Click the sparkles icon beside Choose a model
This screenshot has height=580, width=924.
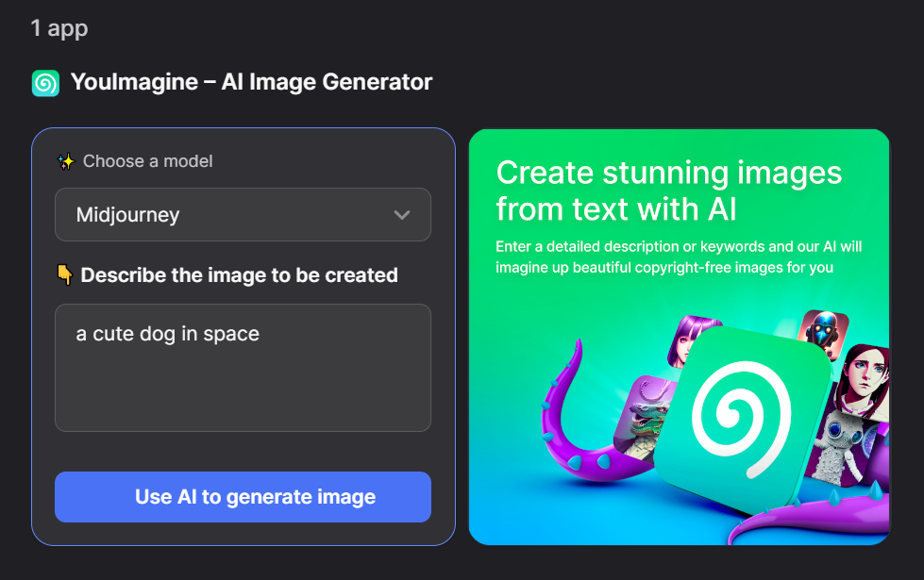pos(66,161)
